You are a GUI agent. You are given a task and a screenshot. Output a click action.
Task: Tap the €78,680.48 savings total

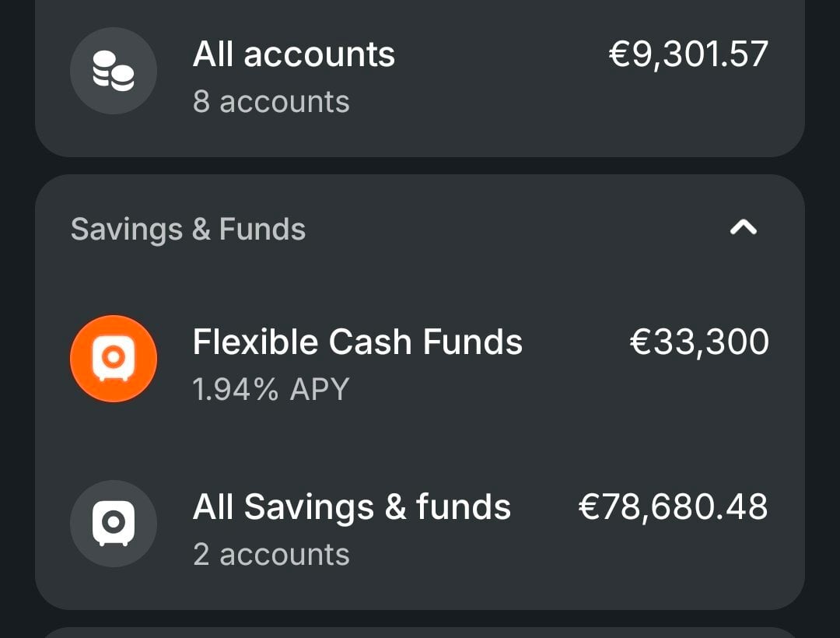[x=673, y=507]
